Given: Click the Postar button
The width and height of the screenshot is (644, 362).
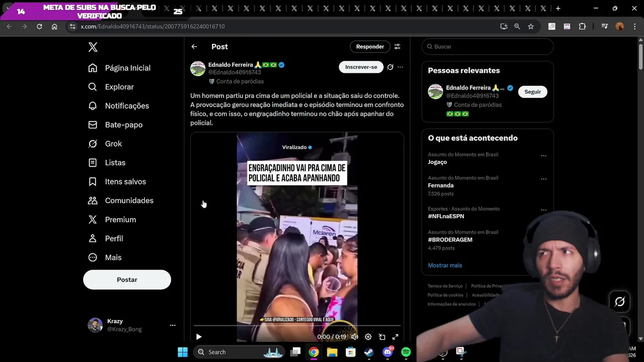Looking at the screenshot, I should 127,280.
